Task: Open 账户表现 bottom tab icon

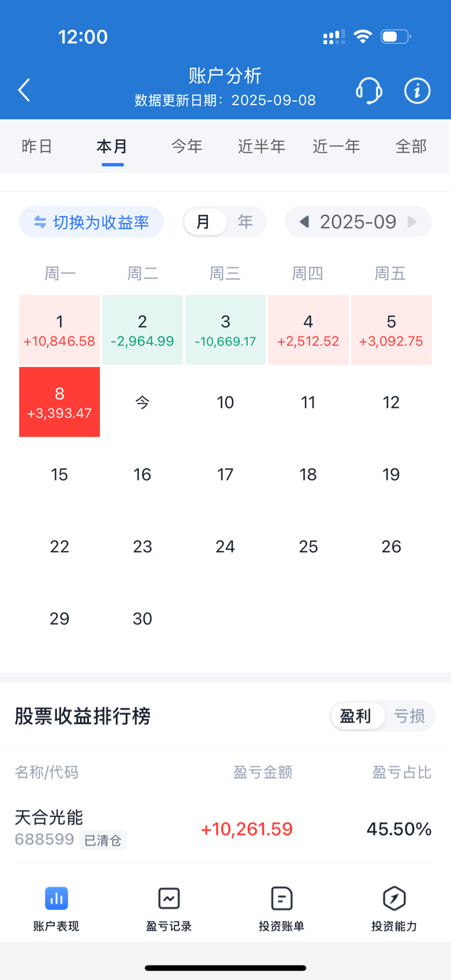Action: [56, 898]
